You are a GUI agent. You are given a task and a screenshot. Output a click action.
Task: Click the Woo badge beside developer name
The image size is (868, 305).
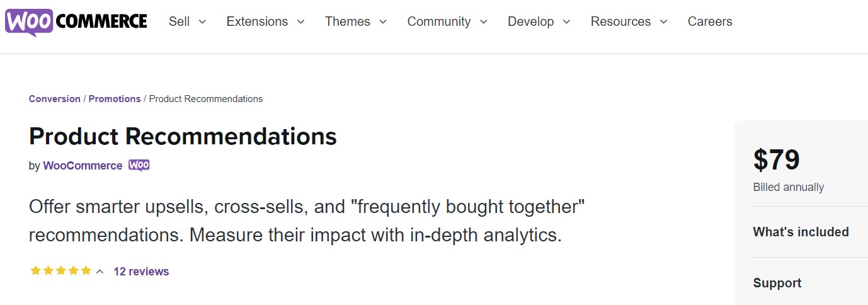(139, 165)
